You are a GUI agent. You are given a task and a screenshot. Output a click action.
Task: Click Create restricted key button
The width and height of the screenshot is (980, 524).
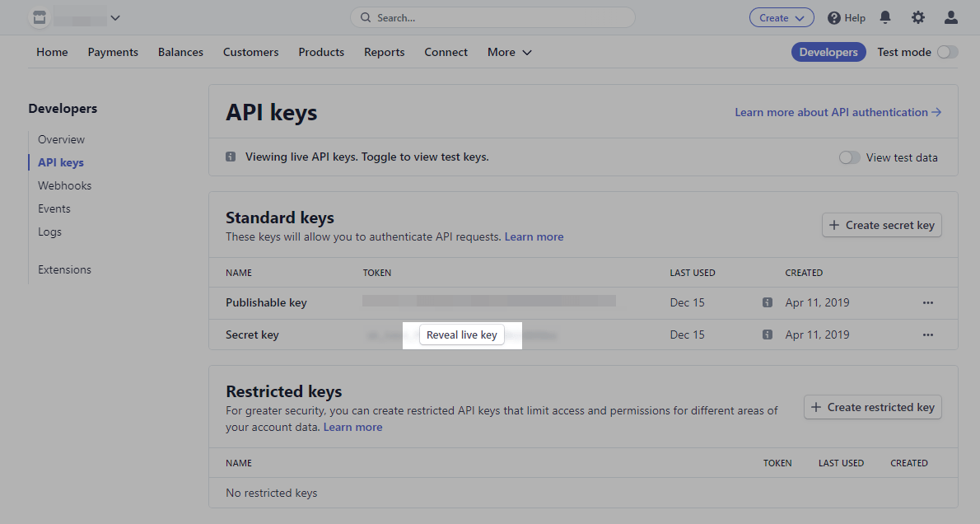(872, 407)
